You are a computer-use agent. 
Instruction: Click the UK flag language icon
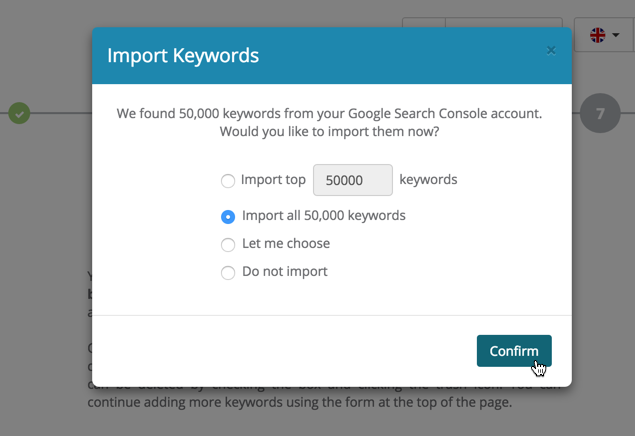click(x=598, y=35)
